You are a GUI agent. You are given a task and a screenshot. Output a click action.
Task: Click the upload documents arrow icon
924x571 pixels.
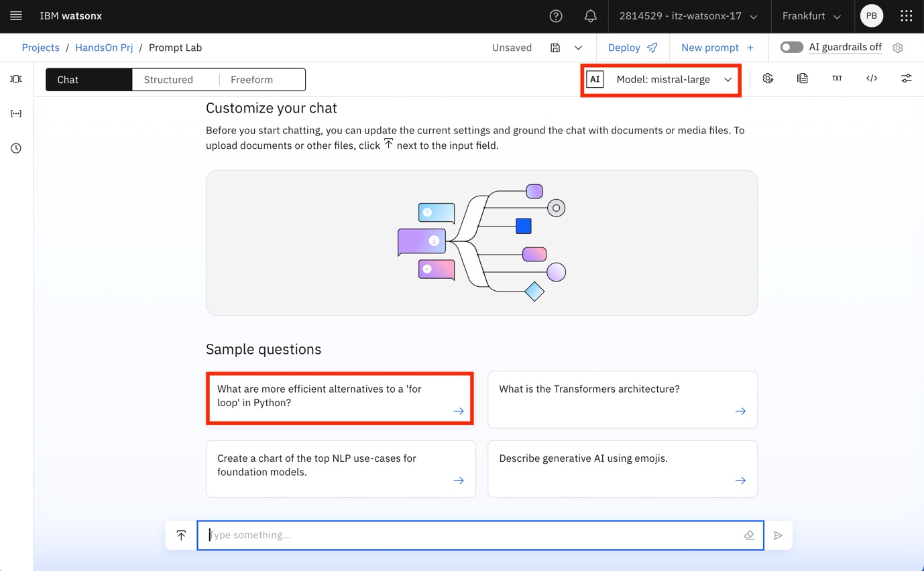181,535
